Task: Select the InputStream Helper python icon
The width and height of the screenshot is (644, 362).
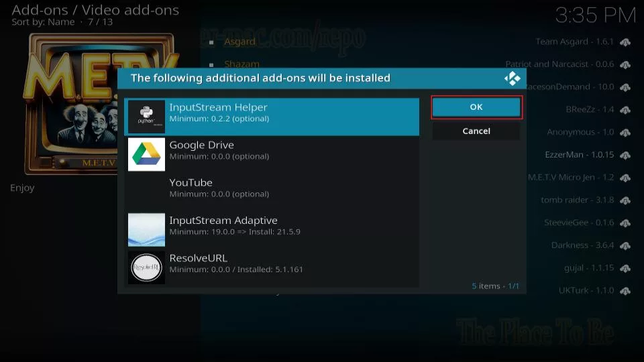Action: coord(146,117)
